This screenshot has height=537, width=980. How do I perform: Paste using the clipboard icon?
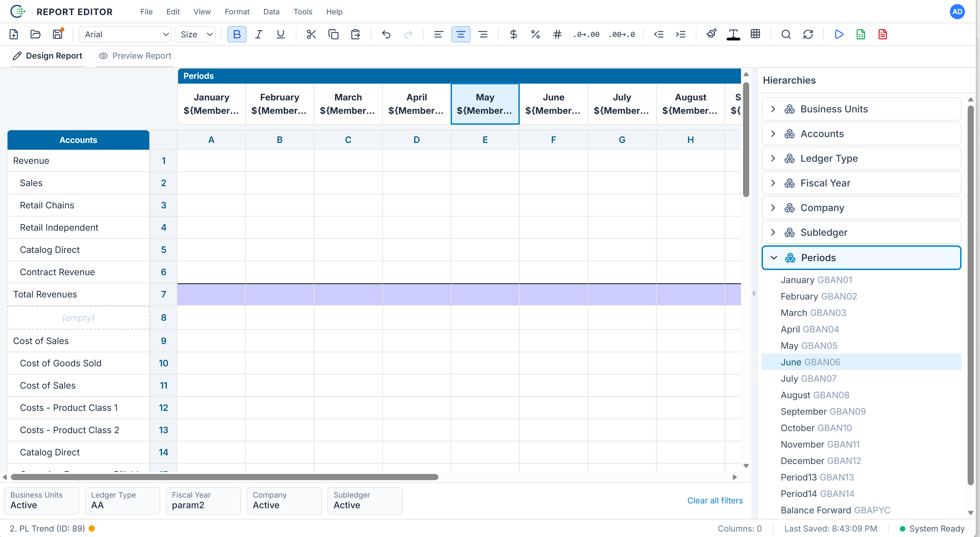click(x=355, y=34)
